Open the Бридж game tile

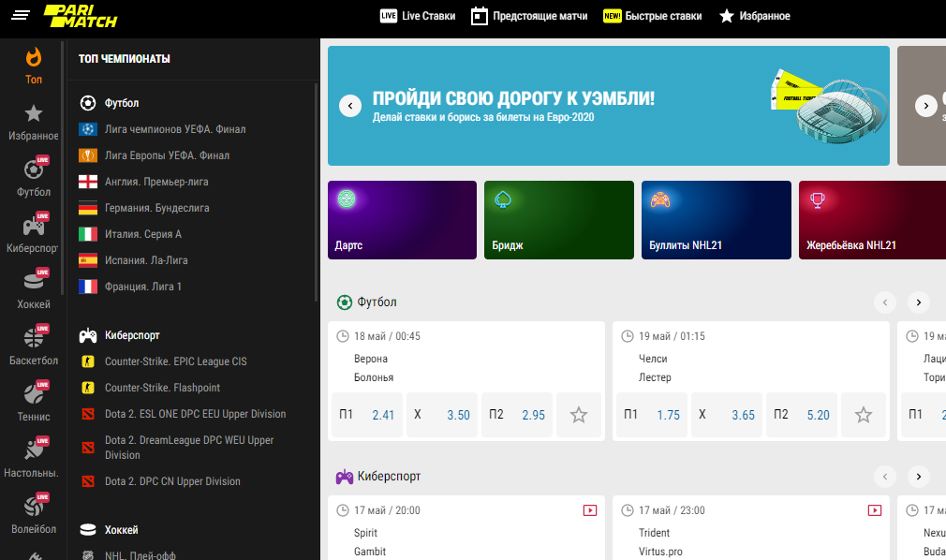pyautogui.click(x=559, y=220)
